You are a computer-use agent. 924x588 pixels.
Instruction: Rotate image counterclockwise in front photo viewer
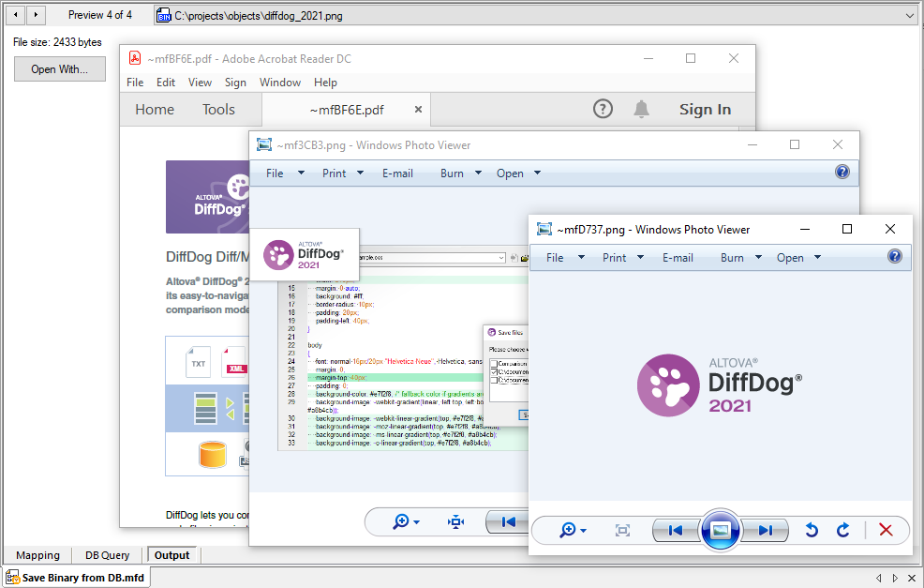(812, 531)
